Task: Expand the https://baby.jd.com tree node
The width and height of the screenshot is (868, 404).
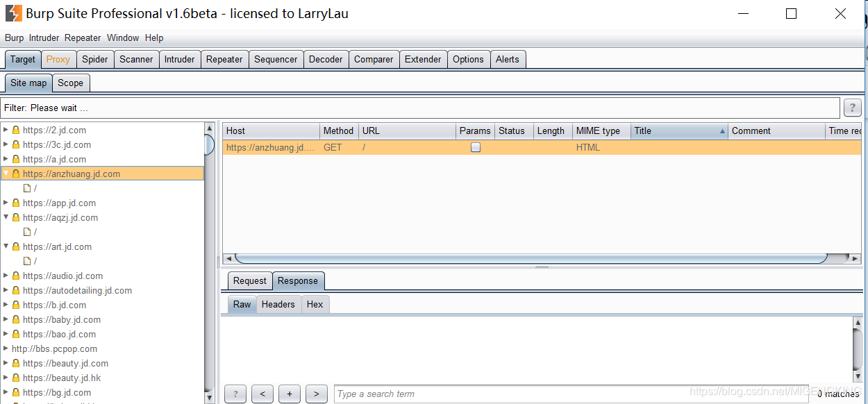Action: (6, 319)
